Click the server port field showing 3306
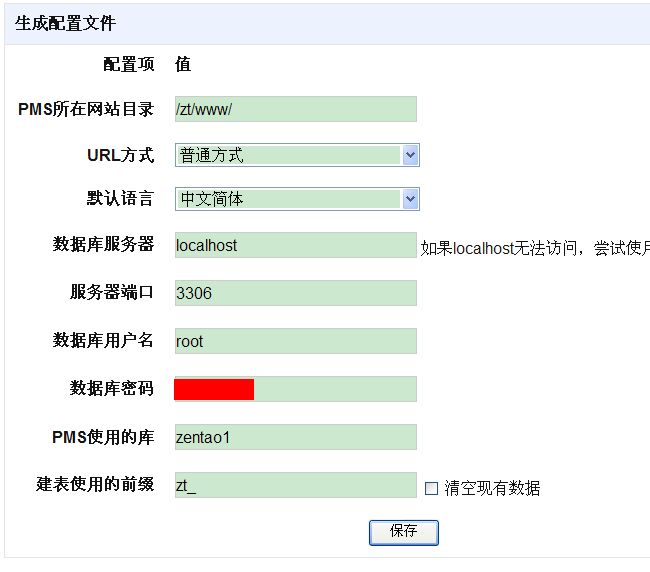The image size is (650, 572). (x=295, y=293)
